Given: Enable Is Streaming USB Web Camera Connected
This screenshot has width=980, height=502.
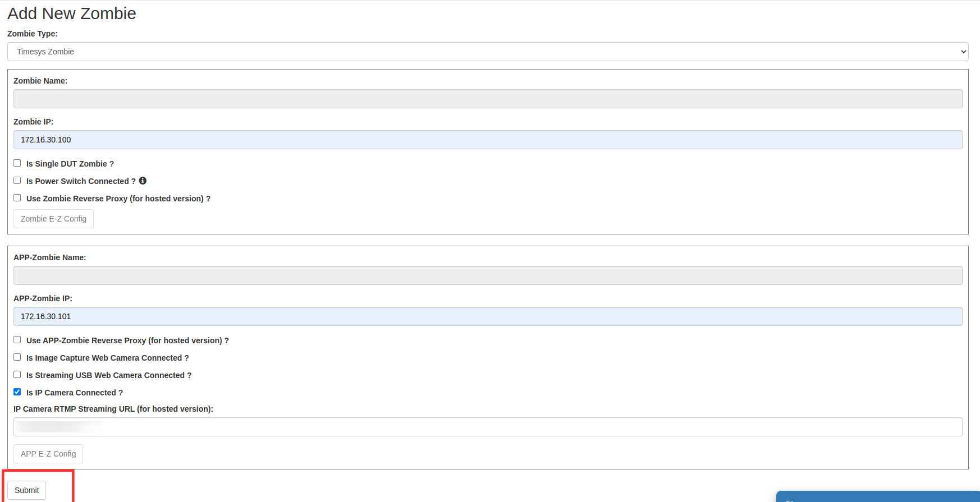Looking at the screenshot, I should pos(17,375).
